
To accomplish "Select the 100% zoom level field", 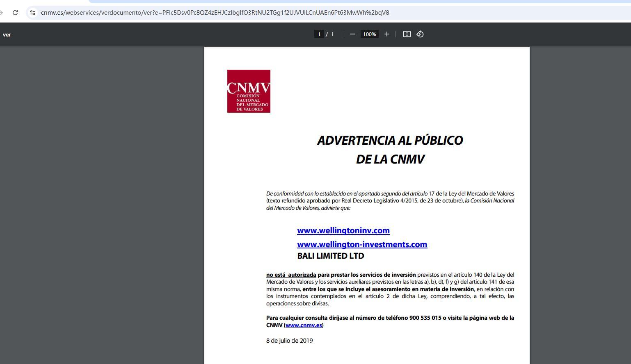I will 369,34.
